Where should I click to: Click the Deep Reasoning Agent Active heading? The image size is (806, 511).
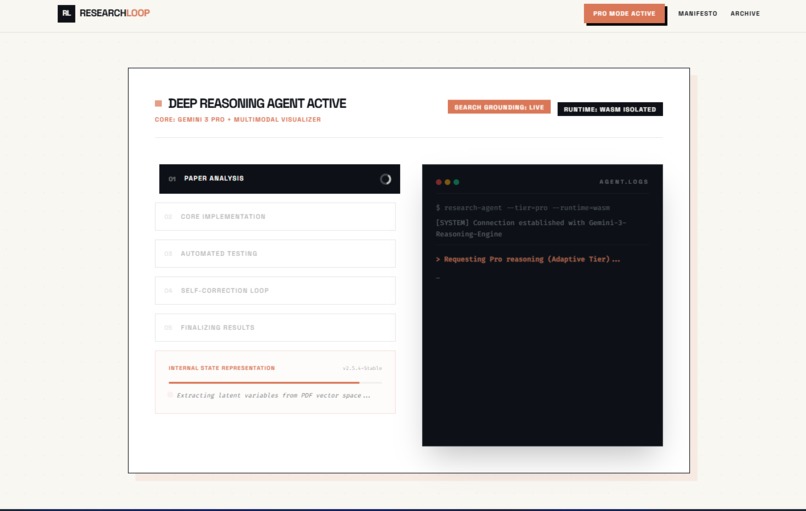coord(257,103)
